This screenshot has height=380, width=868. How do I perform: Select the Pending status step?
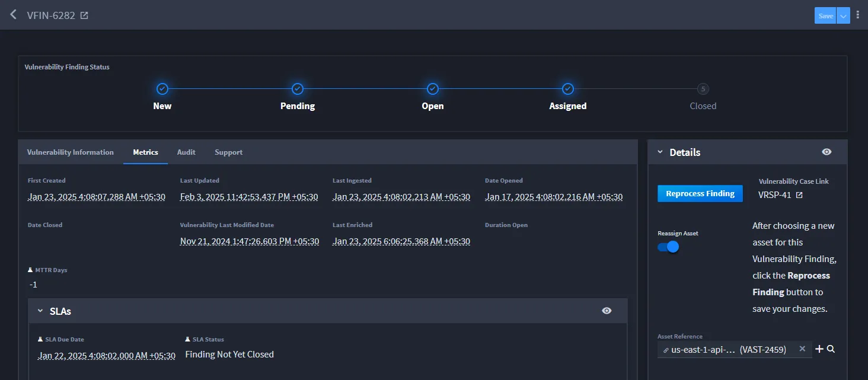(298, 89)
